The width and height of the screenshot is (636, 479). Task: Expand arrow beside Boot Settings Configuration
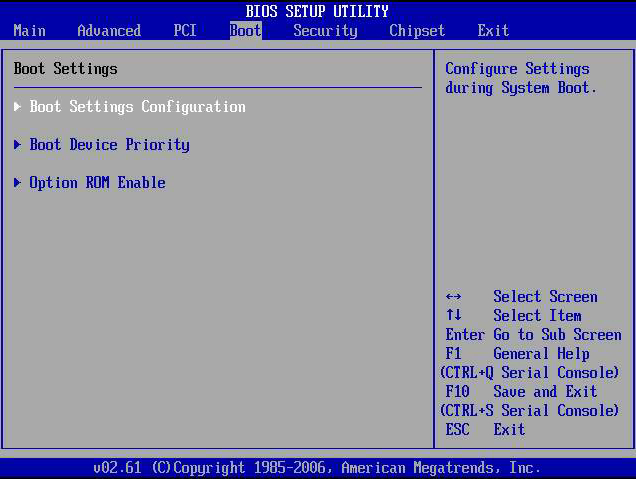point(18,107)
